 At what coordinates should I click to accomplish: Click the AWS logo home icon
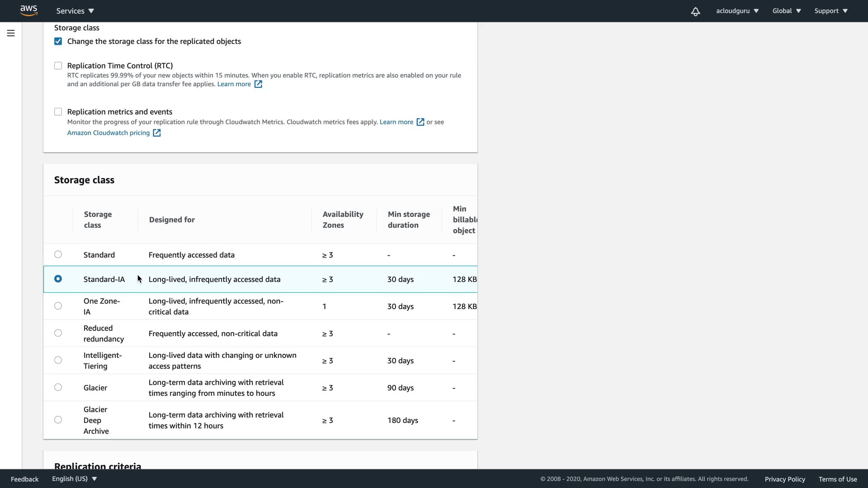28,10
